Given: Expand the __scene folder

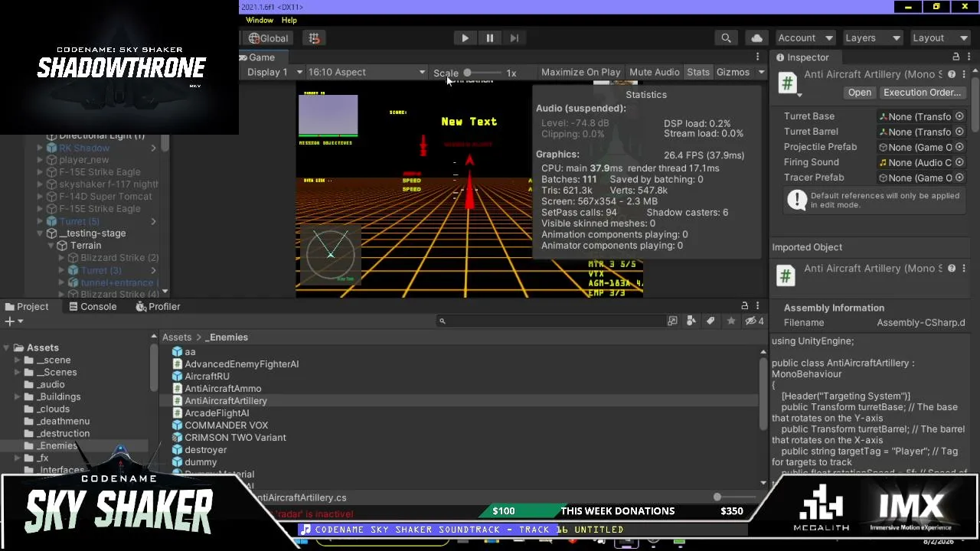Looking at the screenshot, I should coord(18,360).
